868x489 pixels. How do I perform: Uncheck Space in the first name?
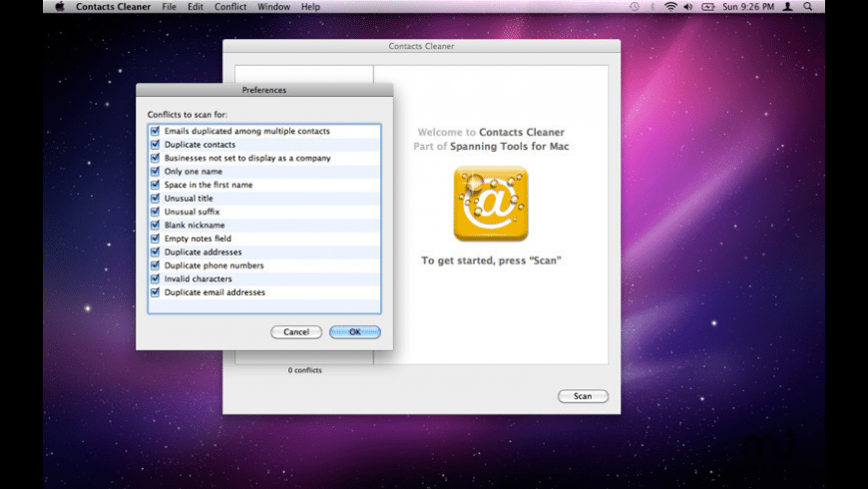point(155,185)
